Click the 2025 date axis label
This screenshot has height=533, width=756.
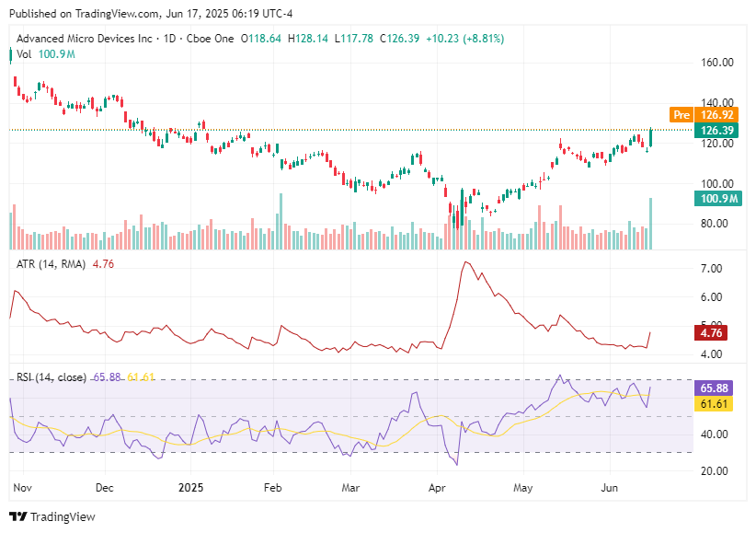pos(191,488)
